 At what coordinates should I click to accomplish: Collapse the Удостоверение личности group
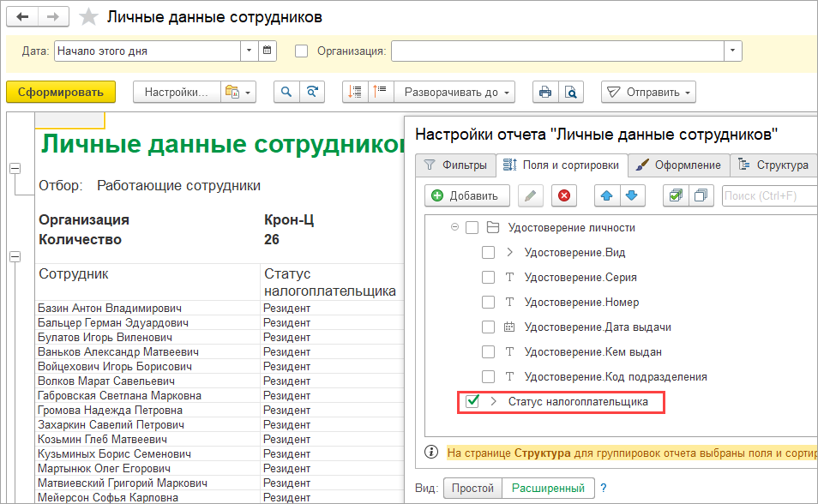[x=454, y=228]
